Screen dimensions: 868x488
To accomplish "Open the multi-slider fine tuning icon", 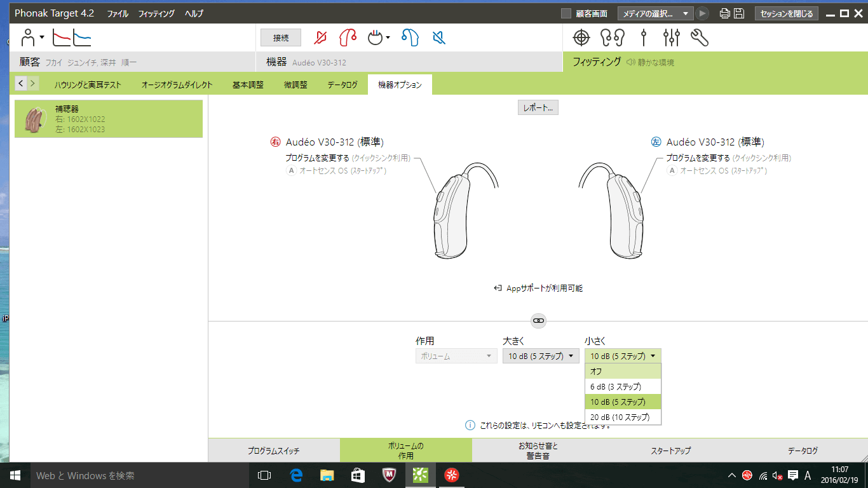I will click(x=671, y=38).
